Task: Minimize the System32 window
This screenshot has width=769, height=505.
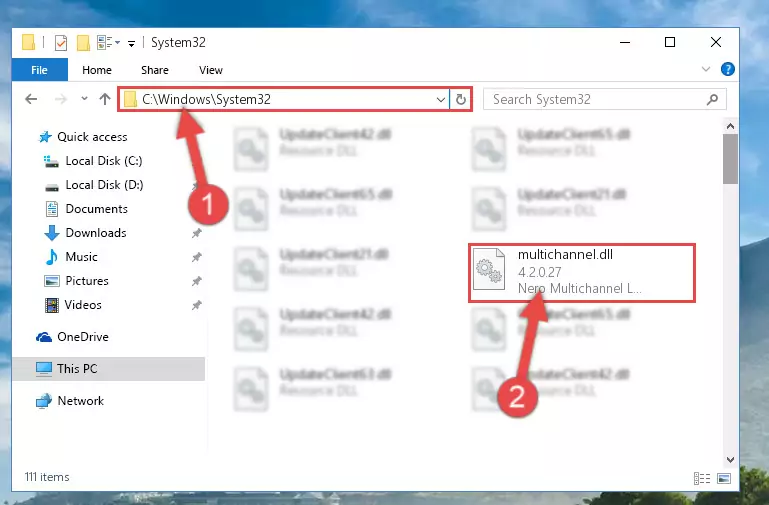Action: click(625, 43)
